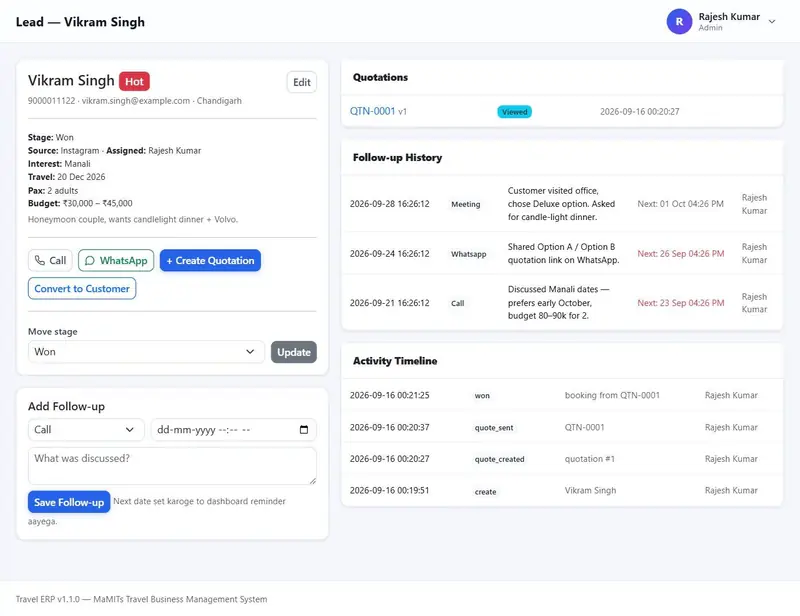Click the 'create' activity entry
This screenshot has height=616, width=800.
point(485,492)
